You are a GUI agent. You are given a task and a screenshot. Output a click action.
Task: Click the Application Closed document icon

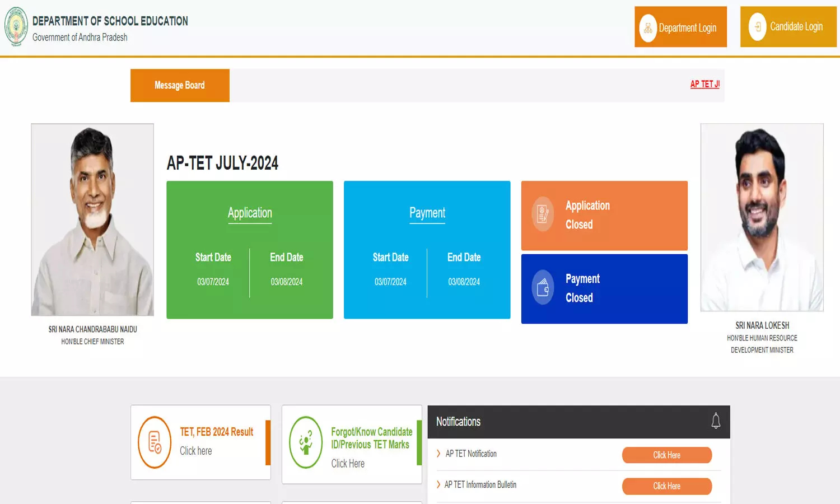click(543, 214)
